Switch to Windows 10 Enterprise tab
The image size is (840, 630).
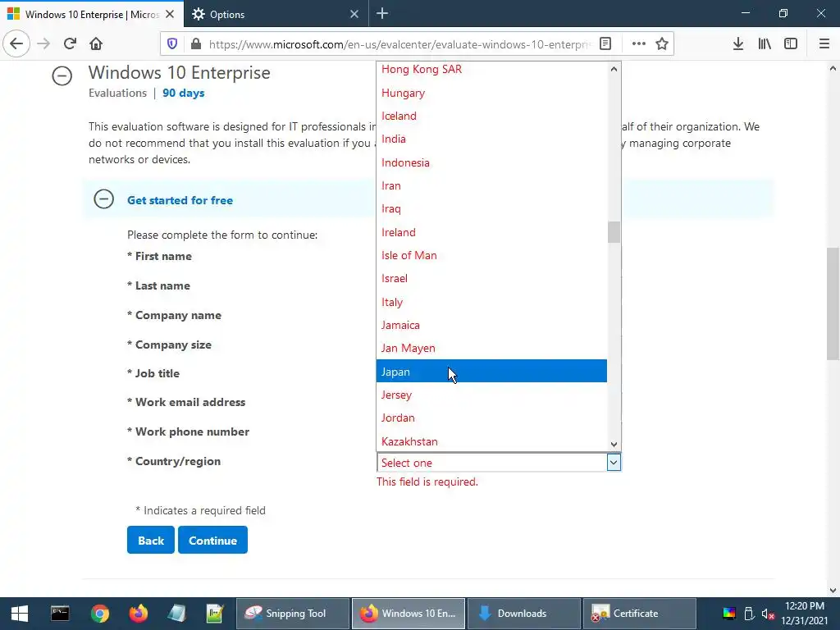coord(91,14)
